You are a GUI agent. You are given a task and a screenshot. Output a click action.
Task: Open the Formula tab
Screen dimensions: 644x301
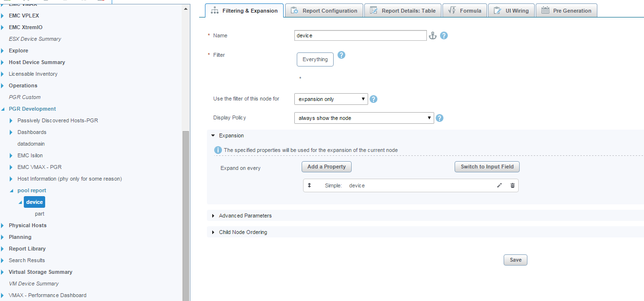pyautogui.click(x=465, y=11)
